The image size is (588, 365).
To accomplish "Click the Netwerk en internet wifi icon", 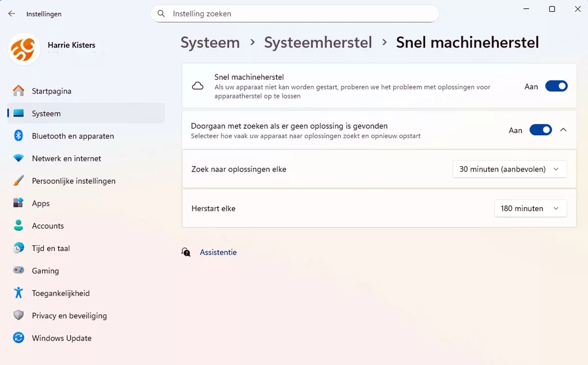I will point(19,158).
